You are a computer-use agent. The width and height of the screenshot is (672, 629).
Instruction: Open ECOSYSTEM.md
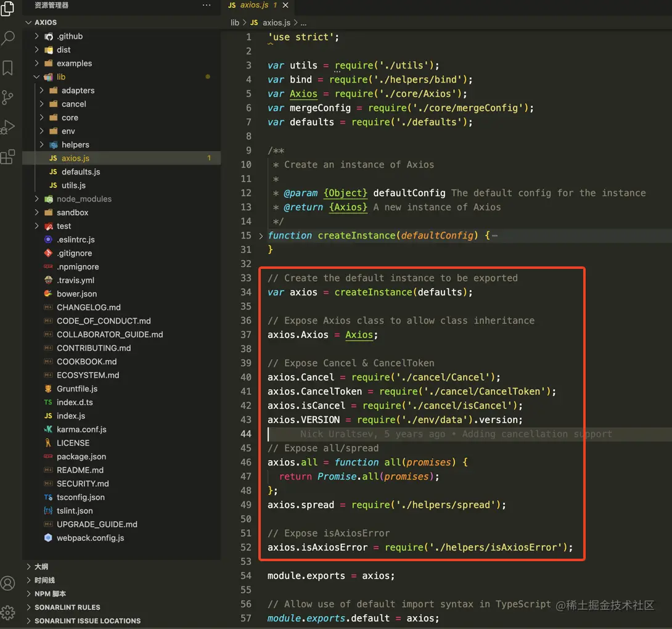pyautogui.click(x=121, y=375)
